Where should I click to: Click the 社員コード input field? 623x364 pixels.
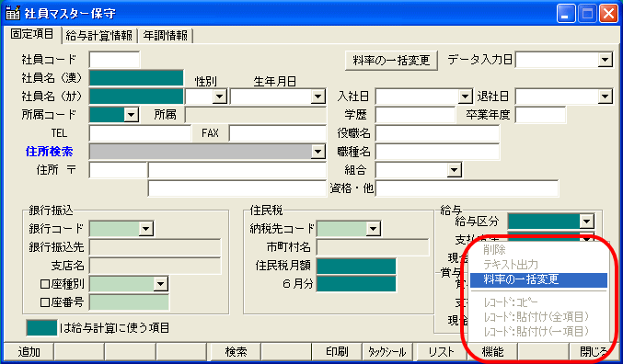[x=114, y=60]
